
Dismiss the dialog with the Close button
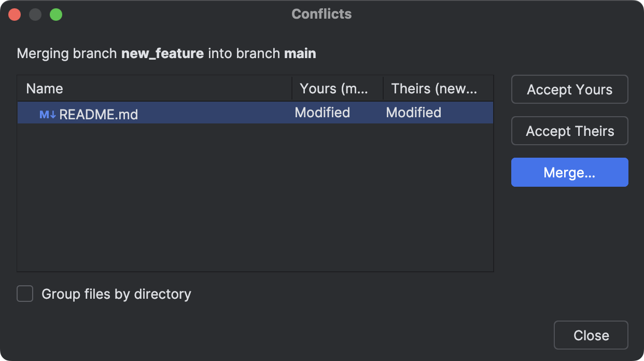591,335
